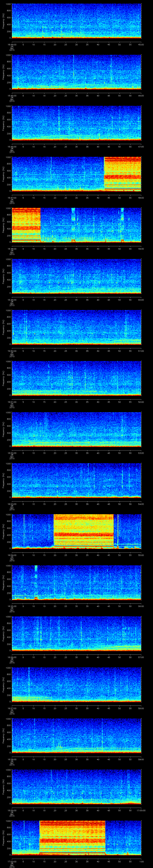Select the 16:56:00 start time label
Screen dimensions: 153x868
[12, 657]
